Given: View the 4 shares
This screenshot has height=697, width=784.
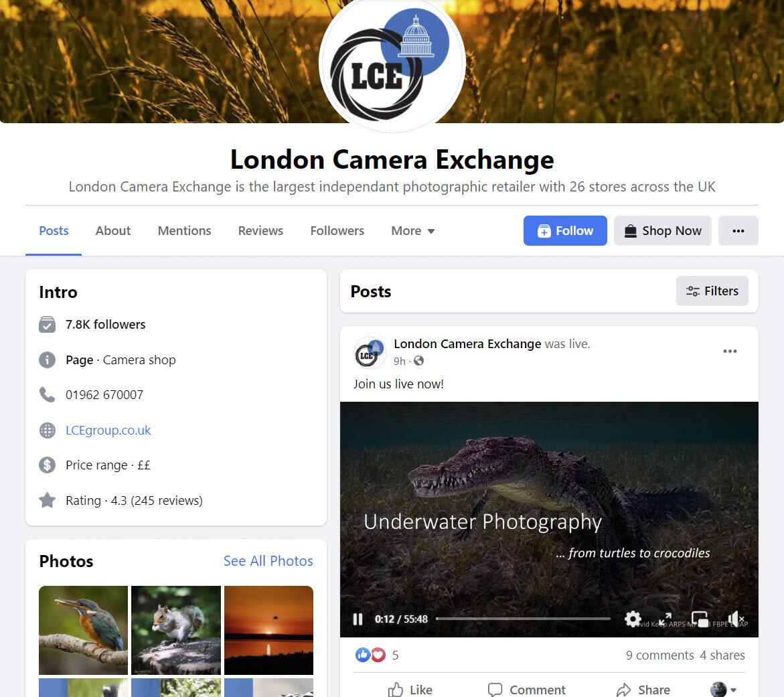Looking at the screenshot, I should [x=722, y=655].
